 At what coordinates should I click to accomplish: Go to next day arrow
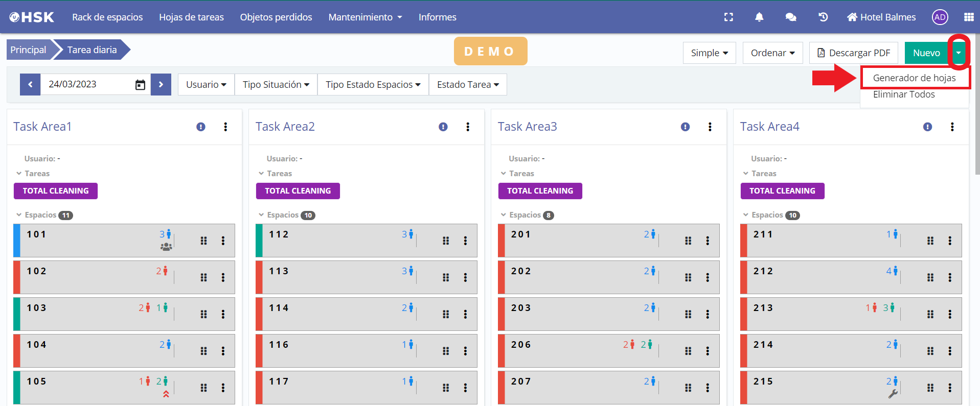coord(161,85)
